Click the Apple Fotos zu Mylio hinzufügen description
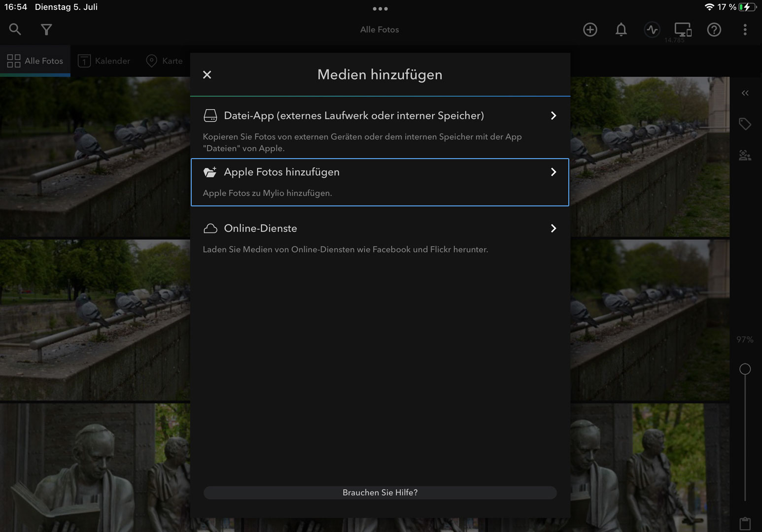Screen dimensions: 762x532 coord(267,193)
